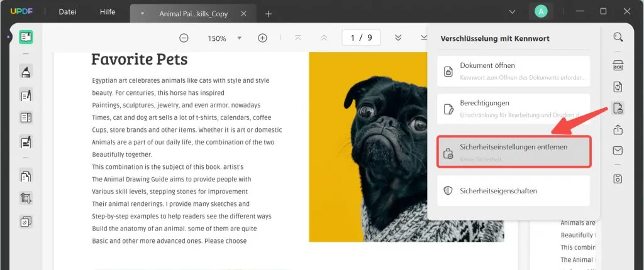The width and height of the screenshot is (644, 270).
Task: Choose Berechtigungen permissions option
Action: [x=513, y=109]
